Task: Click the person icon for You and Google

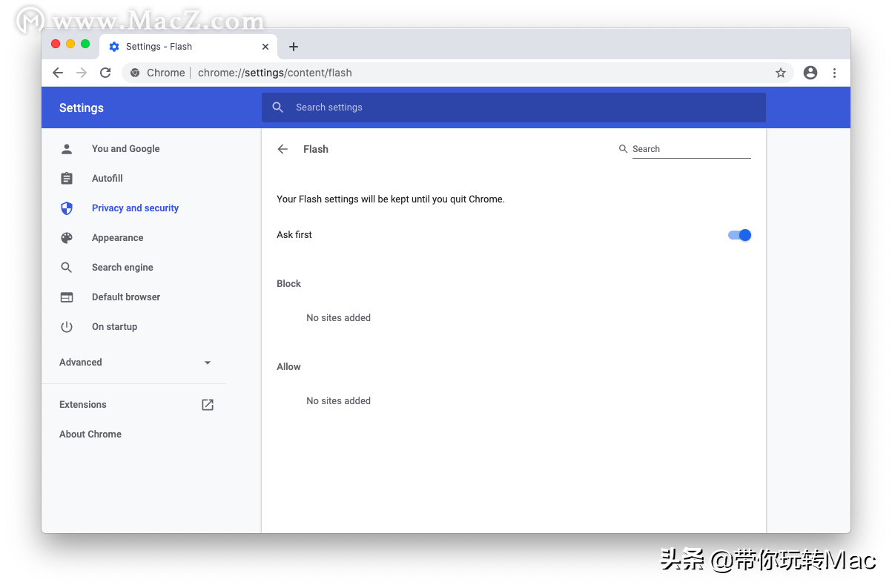Action: click(x=67, y=149)
